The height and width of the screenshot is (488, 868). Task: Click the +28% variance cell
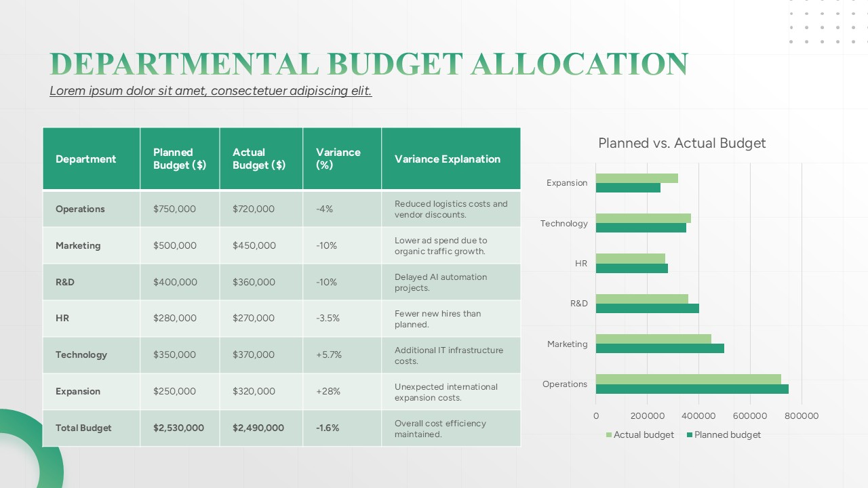pos(342,392)
